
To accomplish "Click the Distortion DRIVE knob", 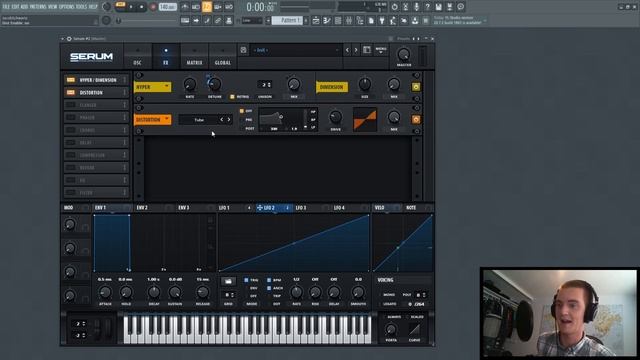I will tap(336, 118).
